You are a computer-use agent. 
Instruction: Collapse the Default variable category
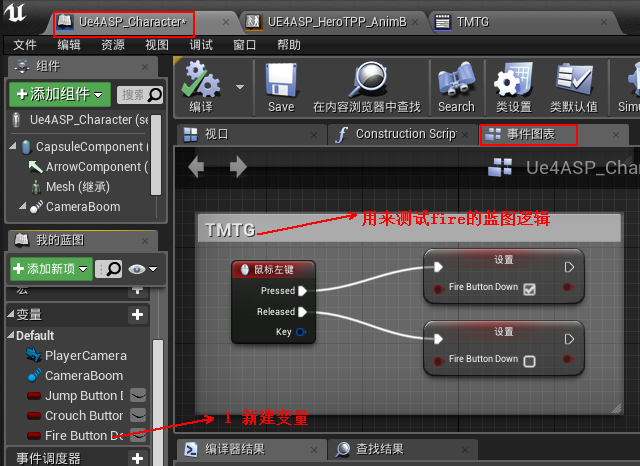tap(11, 335)
